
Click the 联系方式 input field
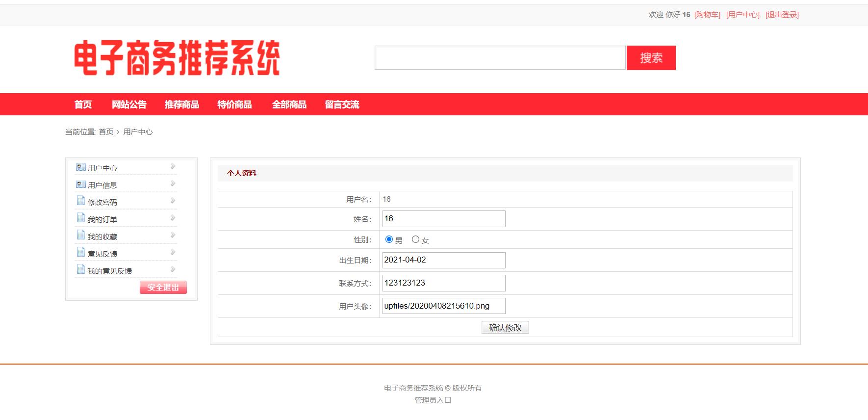[444, 283]
